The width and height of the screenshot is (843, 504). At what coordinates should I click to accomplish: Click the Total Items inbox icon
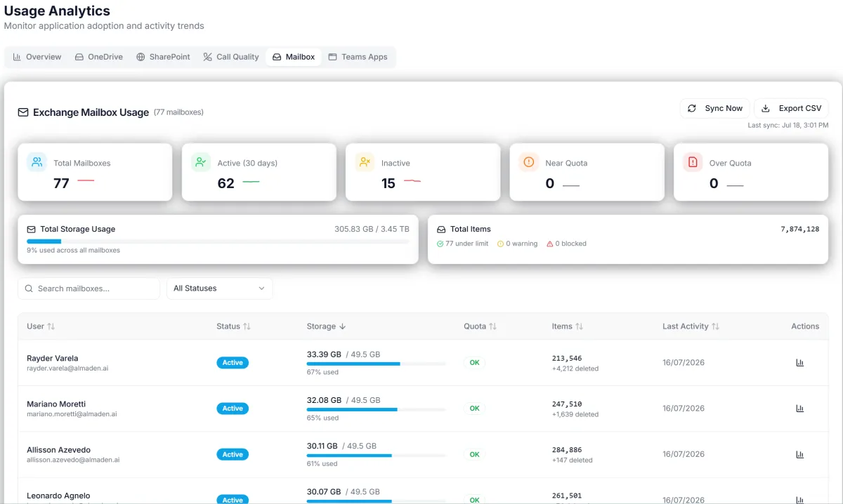(441, 229)
